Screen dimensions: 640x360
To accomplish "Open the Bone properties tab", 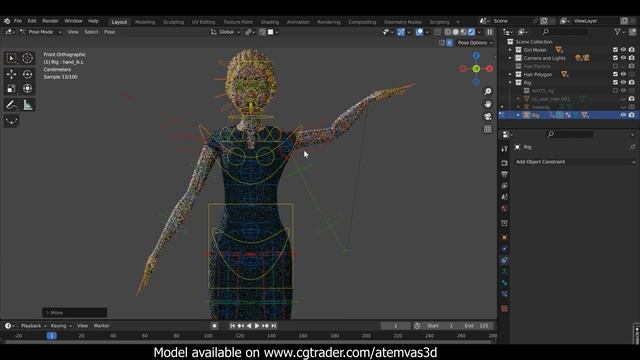I will (504, 283).
